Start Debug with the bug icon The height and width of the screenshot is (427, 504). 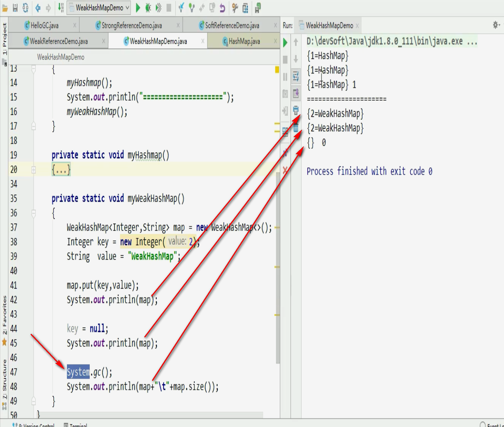point(148,7)
